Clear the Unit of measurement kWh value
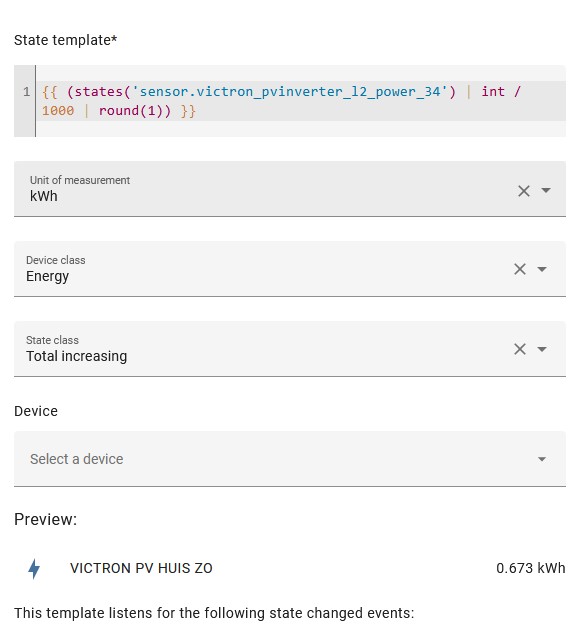This screenshot has height=632, width=572. pyautogui.click(x=524, y=191)
